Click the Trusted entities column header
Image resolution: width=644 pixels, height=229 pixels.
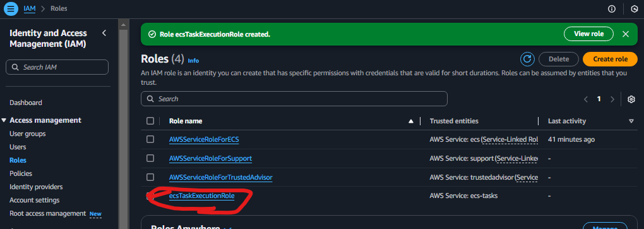click(454, 121)
